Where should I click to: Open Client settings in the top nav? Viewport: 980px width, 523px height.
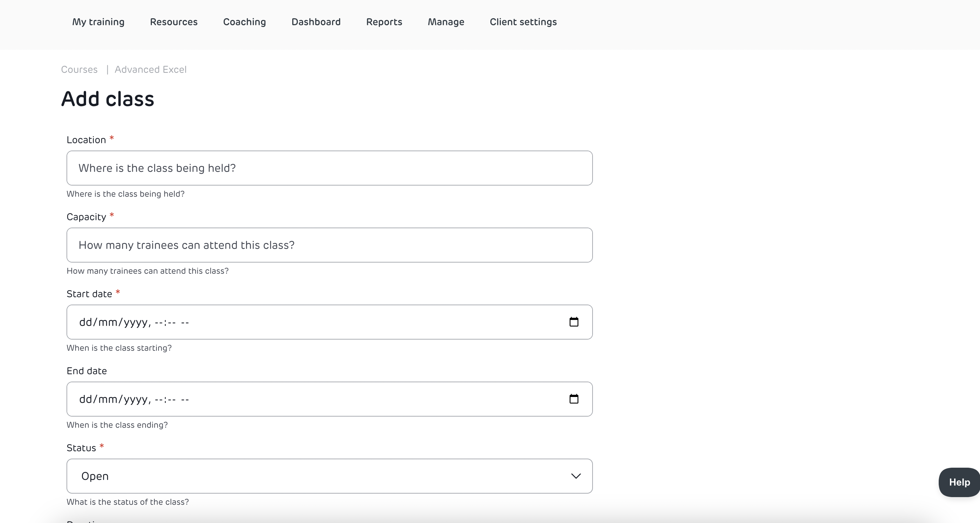coord(523,22)
